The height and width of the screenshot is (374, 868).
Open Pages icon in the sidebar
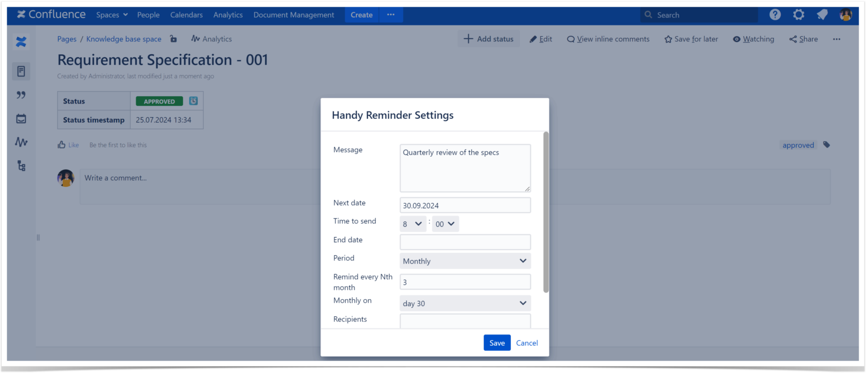coord(21,71)
